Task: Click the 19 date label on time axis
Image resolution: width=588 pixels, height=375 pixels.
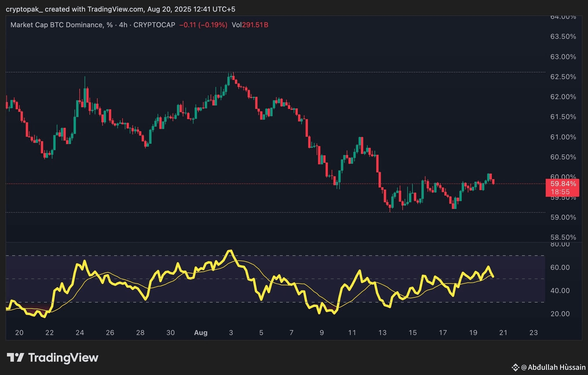Action: pyautogui.click(x=473, y=333)
